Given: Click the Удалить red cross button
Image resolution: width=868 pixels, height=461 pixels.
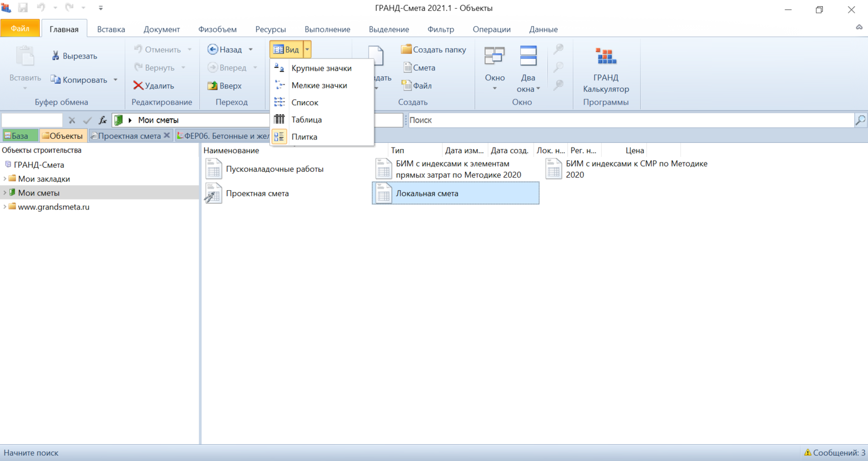Looking at the screenshot, I should click(153, 86).
